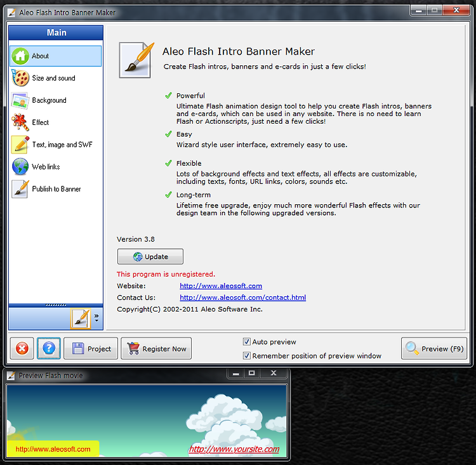This screenshot has width=476, height=465.
Task: Go to Size and sound section
Action: [56, 78]
